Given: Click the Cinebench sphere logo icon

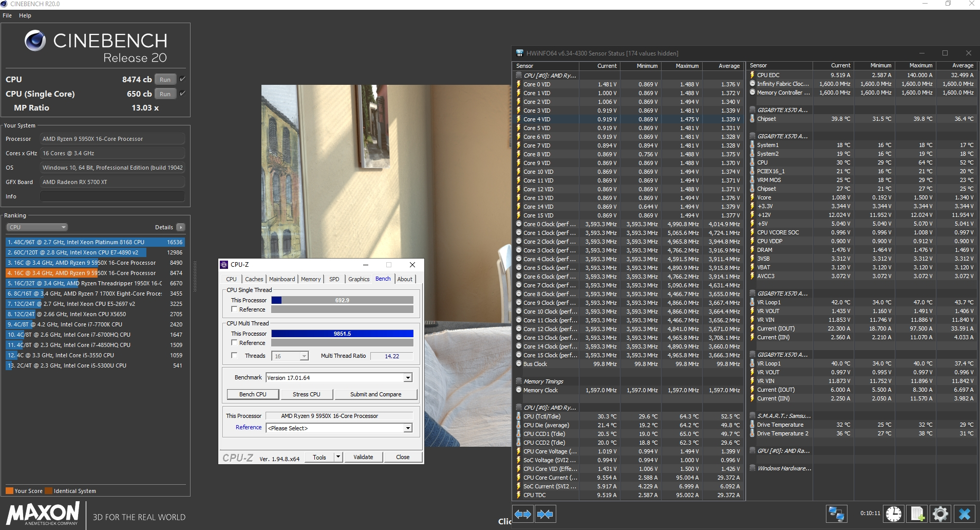Looking at the screenshot, I should (35, 41).
